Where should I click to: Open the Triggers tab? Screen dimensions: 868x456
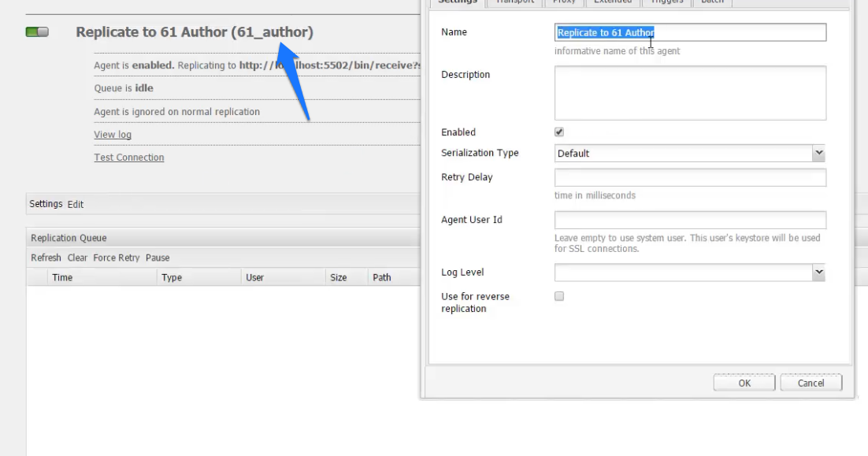(666, 2)
